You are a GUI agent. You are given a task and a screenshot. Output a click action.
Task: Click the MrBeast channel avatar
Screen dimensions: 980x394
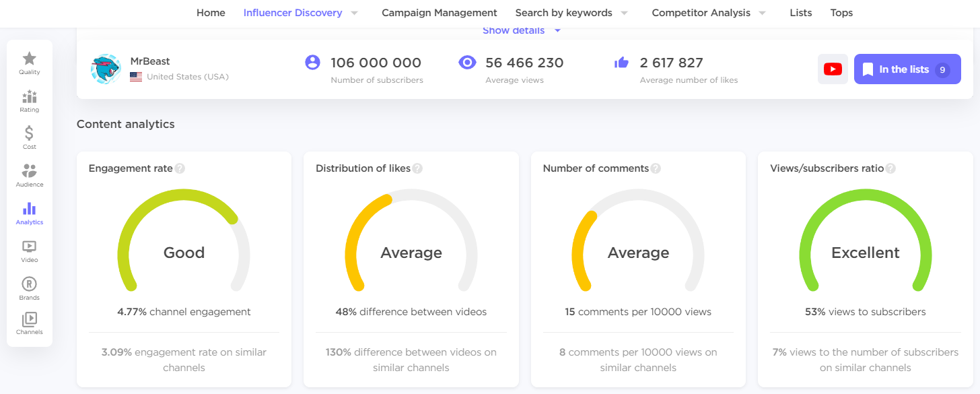point(106,69)
